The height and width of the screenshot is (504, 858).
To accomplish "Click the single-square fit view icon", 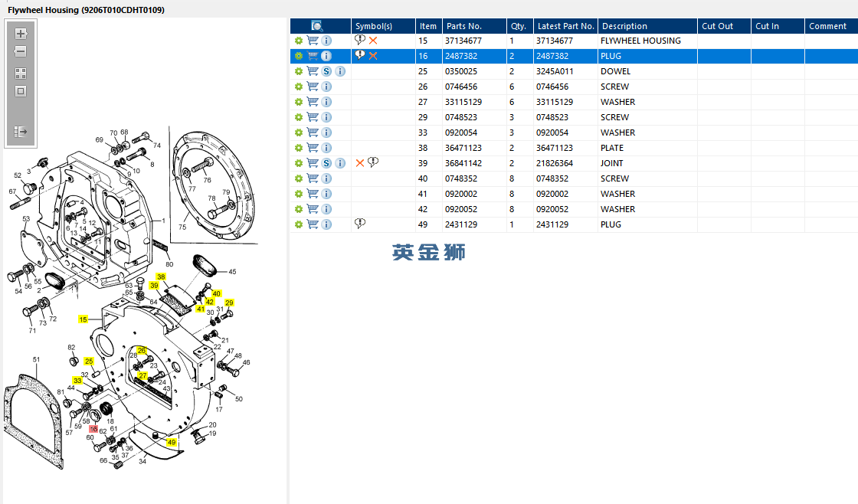I will (21, 91).
